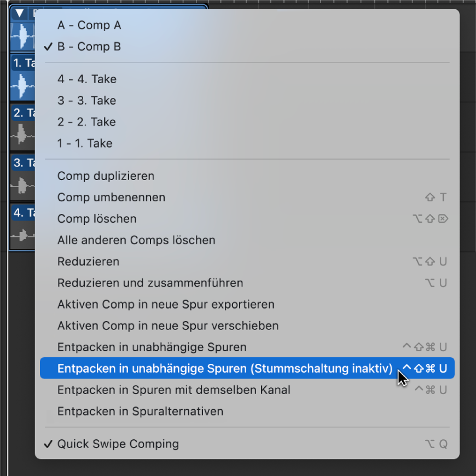Select Reduzieren
Screen dimensions: 476x476
click(88, 262)
